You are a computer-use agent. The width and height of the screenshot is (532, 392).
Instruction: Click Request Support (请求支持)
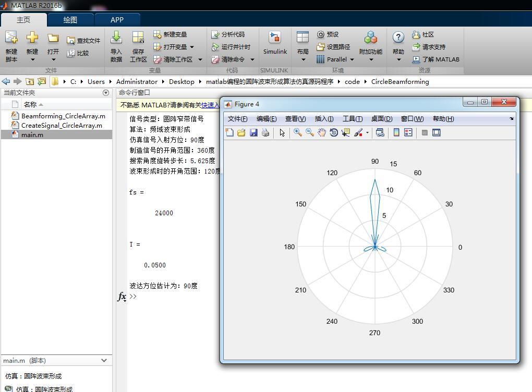click(x=429, y=47)
